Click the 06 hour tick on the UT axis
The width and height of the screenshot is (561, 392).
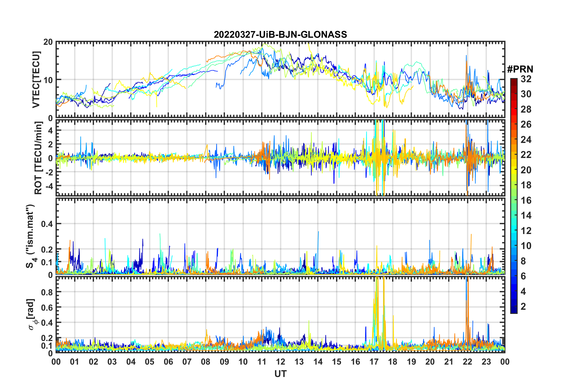[168, 362]
